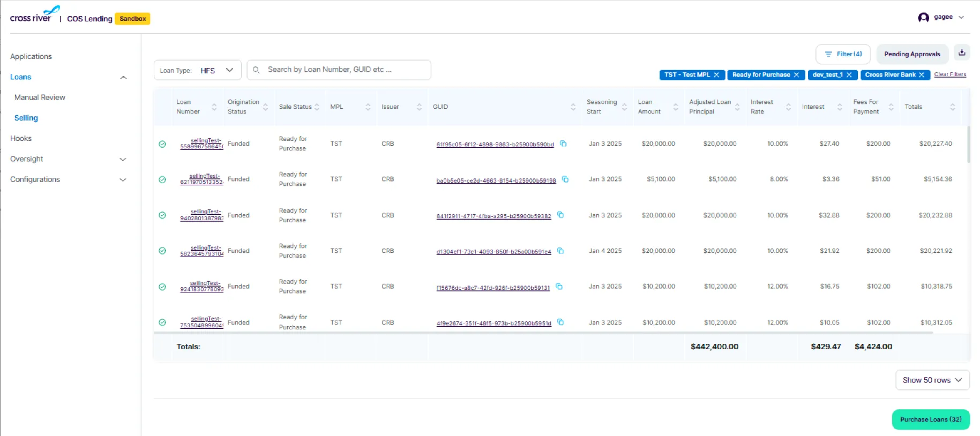Image resolution: width=980 pixels, height=436 pixels.
Task: Copy the GUID in the $10,318.75 totals row
Action: tap(559, 287)
